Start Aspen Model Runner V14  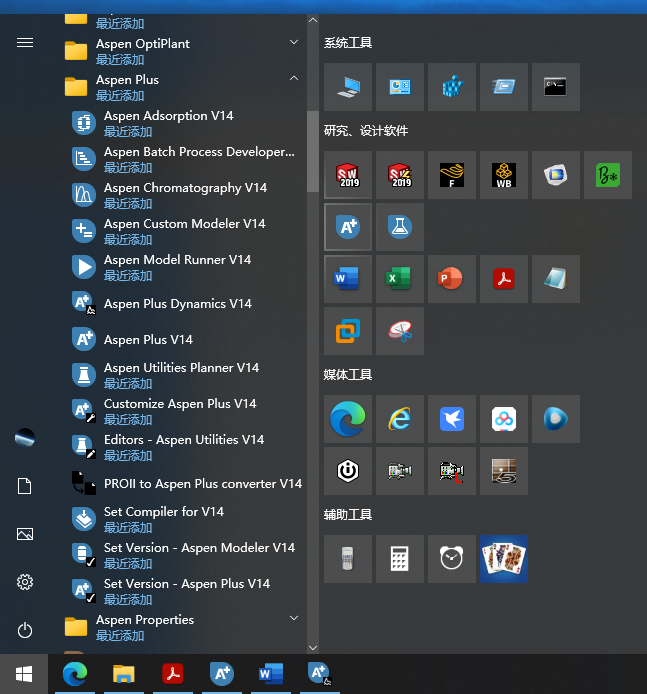tap(184, 267)
